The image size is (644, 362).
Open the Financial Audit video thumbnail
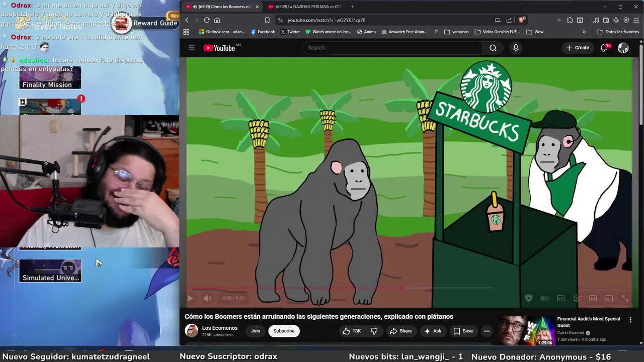526,331
